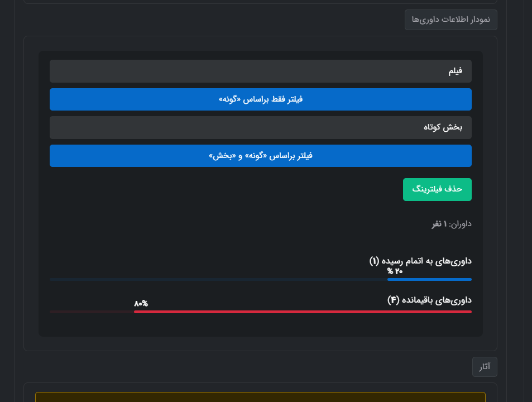Image resolution: width=532 pixels, height=402 pixels.
Task: Click the unfilled part of the remaining-reviews track
Action: point(92,312)
